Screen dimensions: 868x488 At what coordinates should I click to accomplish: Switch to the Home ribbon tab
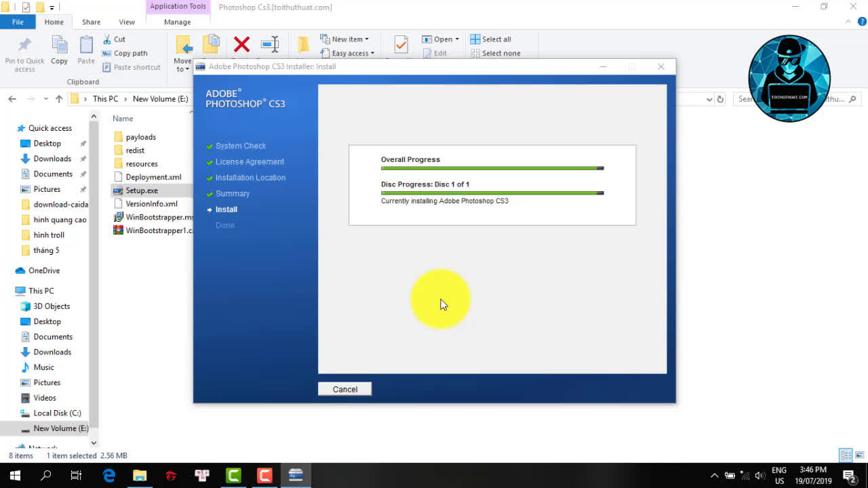54,22
